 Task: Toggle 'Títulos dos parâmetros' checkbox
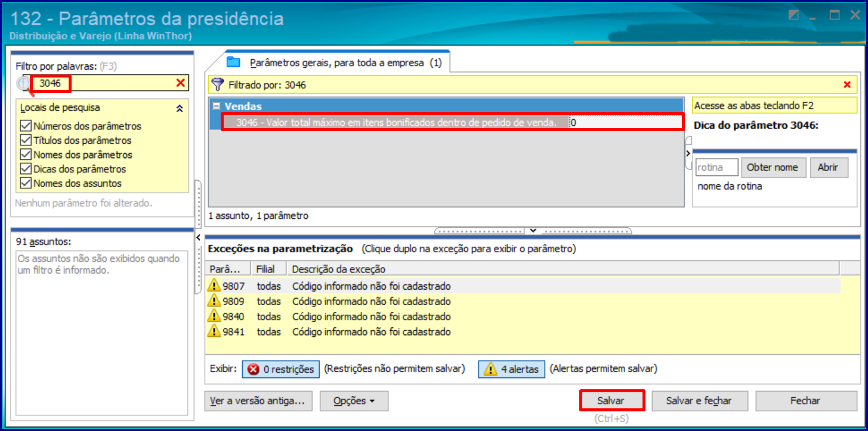pos(26,141)
